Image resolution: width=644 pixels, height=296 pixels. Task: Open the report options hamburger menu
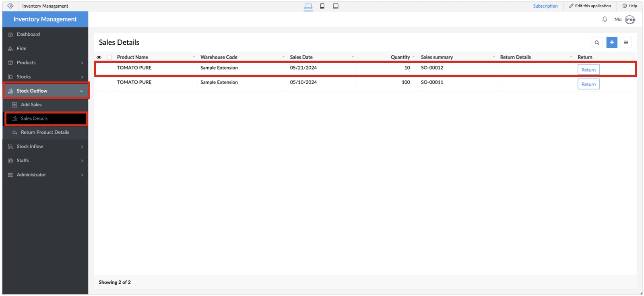click(x=626, y=42)
